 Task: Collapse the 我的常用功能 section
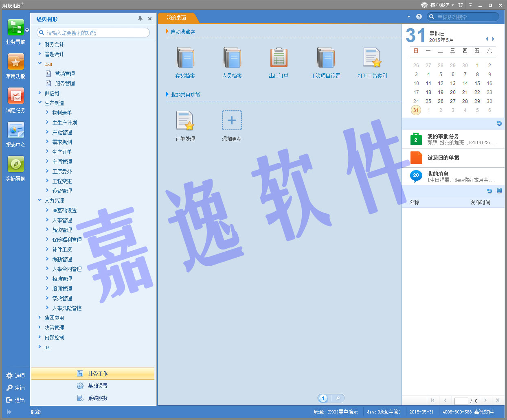pyautogui.click(x=167, y=94)
